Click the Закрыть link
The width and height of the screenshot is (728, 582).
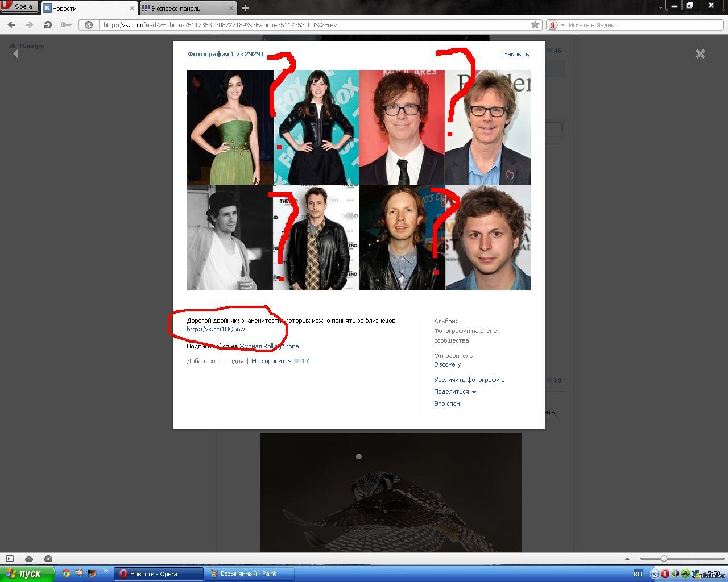516,54
